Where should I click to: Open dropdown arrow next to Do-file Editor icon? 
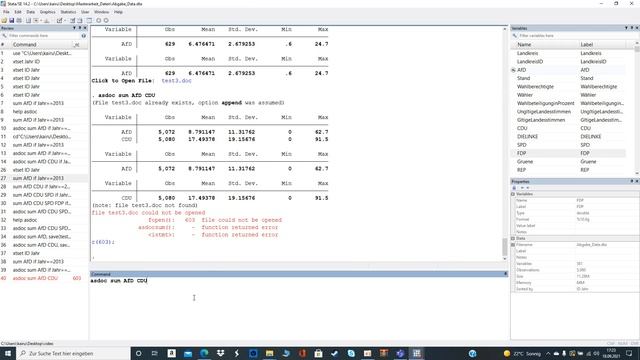[65, 20]
